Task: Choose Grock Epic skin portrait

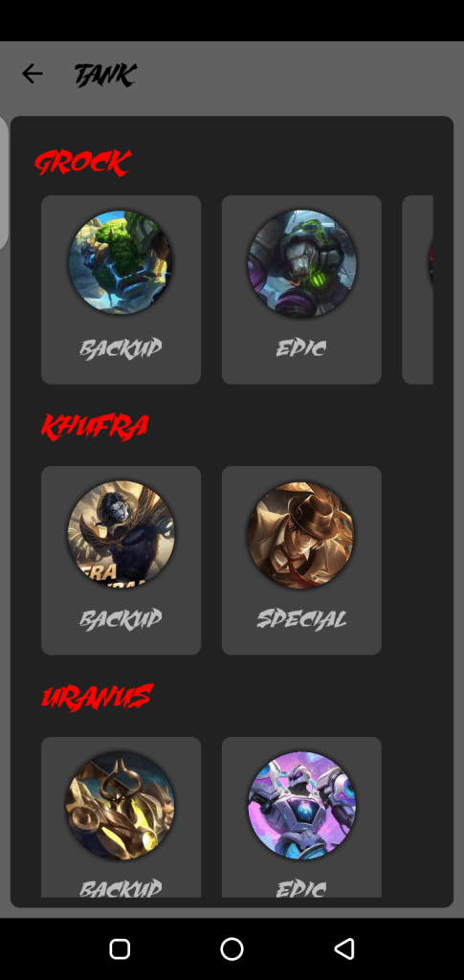Action: (x=301, y=262)
